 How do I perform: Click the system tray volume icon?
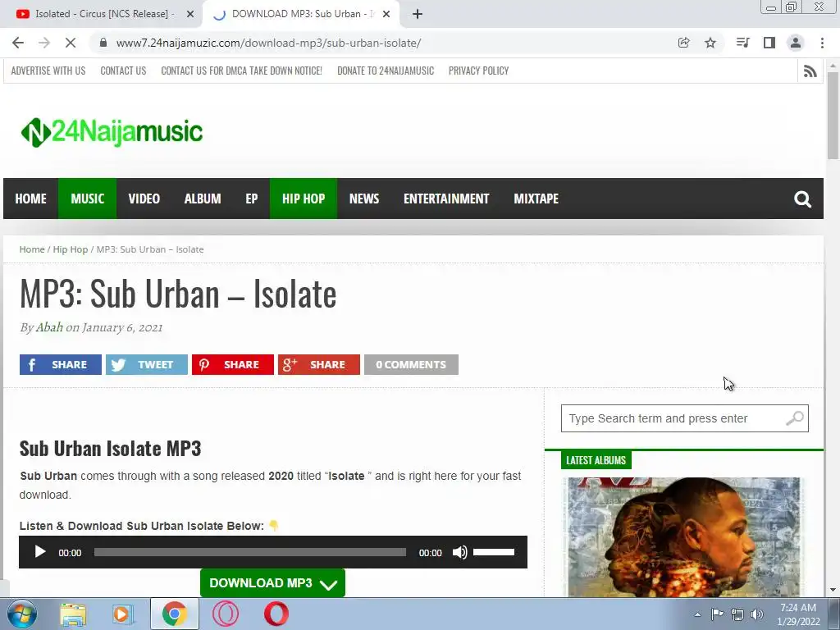click(x=757, y=614)
